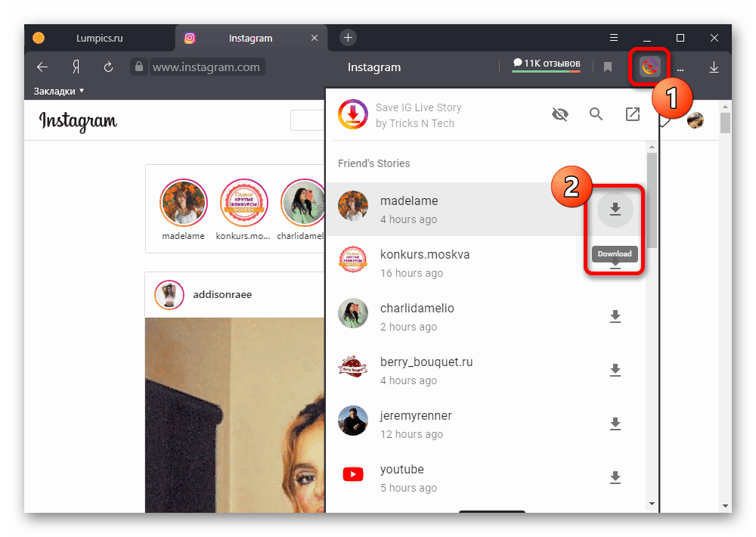756x537 pixels.
Task: Maximize the browser window
Action: 680,38
